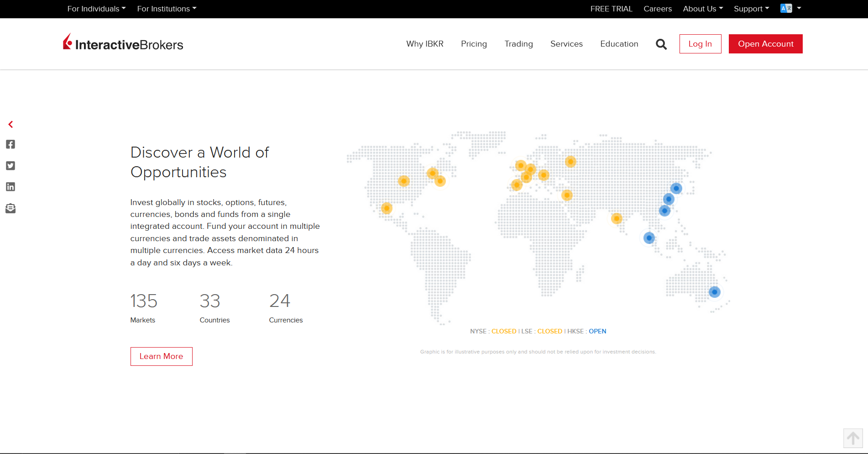Screen dimensions: 868x454
Task: Share page via Twitter icon
Action: 10,166
